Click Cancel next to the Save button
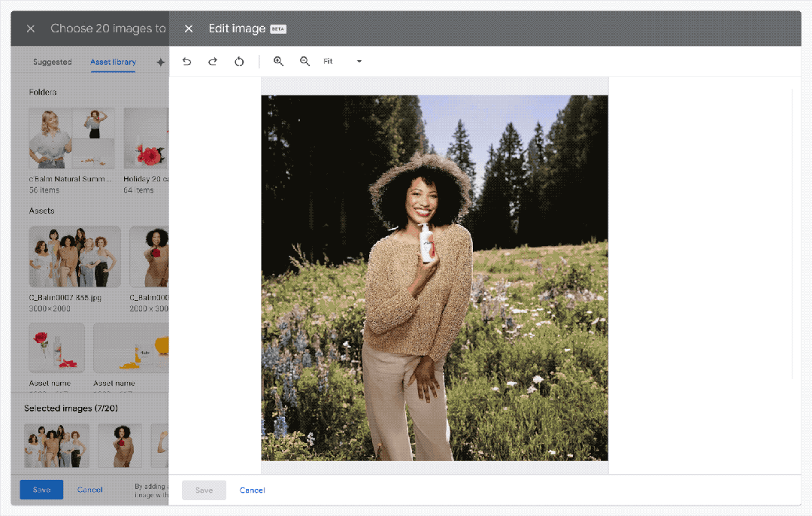The width and height of the screenshot is (812, 516). [x=89, y=489]
